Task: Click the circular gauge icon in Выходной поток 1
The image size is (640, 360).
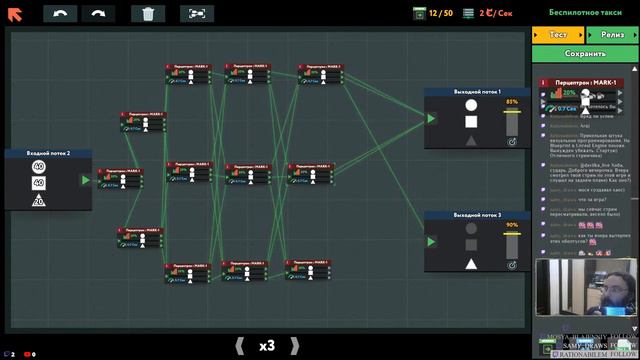Action: pos(512,142)
